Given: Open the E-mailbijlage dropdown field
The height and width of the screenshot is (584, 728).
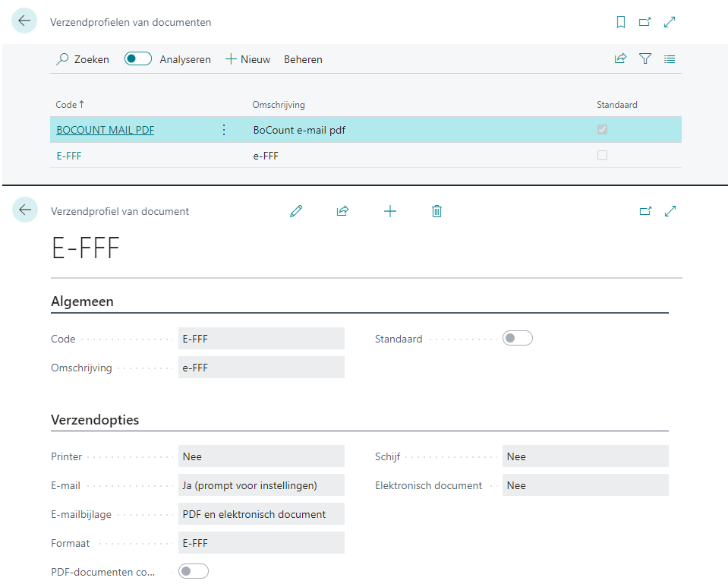Looking at the screenshot, I should click(261, 514).
